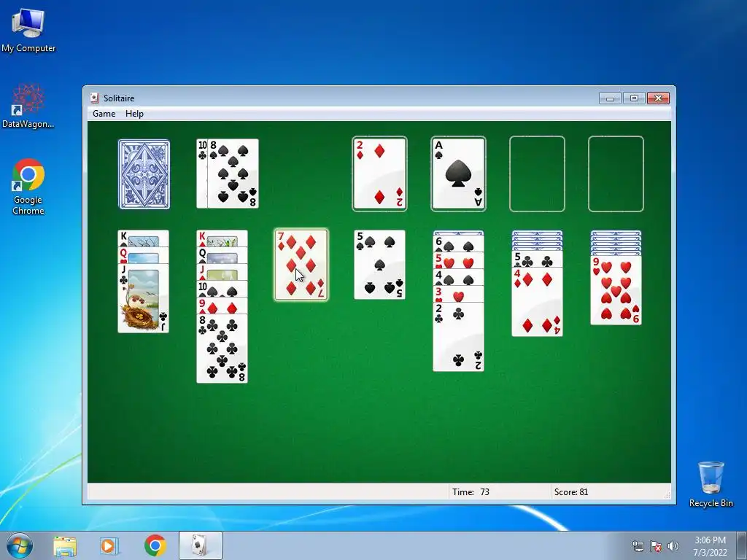Open My Computer desktop icon
Image resolution: width=747 pixels, height=560 pixels.
[28, 30]
